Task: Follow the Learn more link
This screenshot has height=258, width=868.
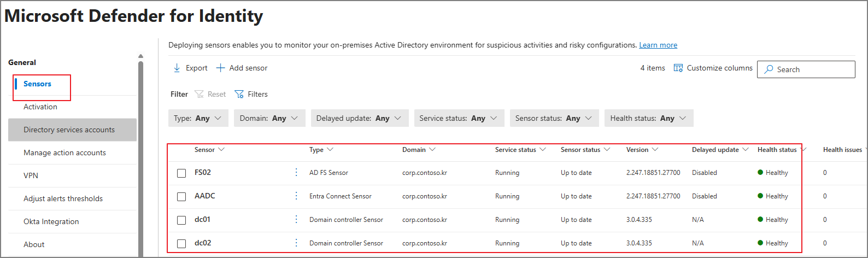Action: (658, 45)
